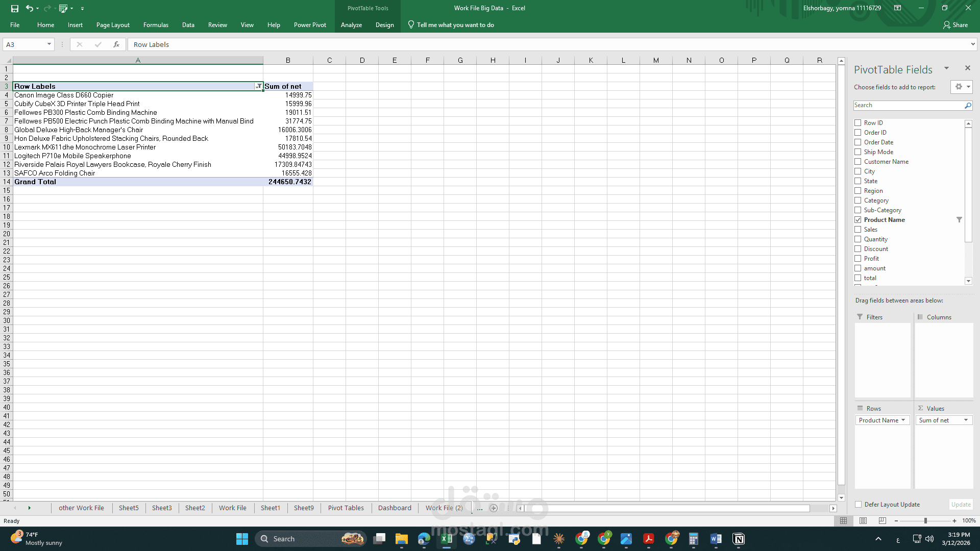Enable Defer Layout Update checkbox
Viewport: 980px width, 551px height.
click(x=859, y=505)
